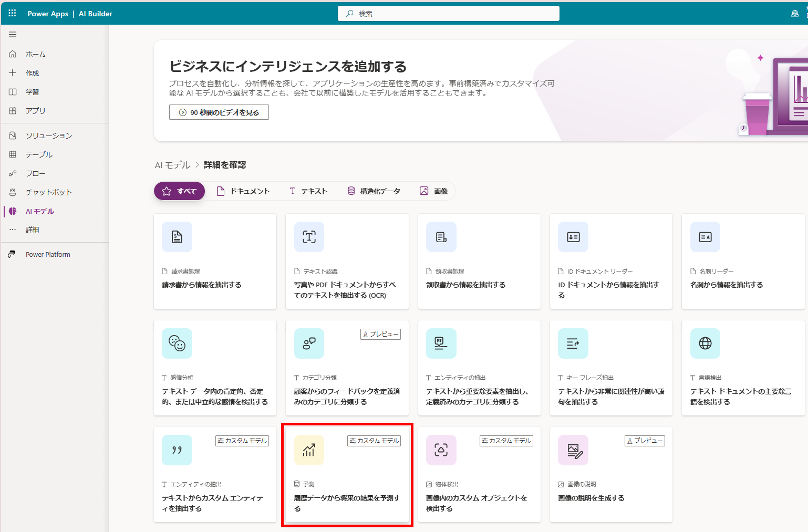Click the 90 秒間のビデオを見る button
Viewport: 808px width, 532px height.
pyautogui.click(x=219, y=112)
